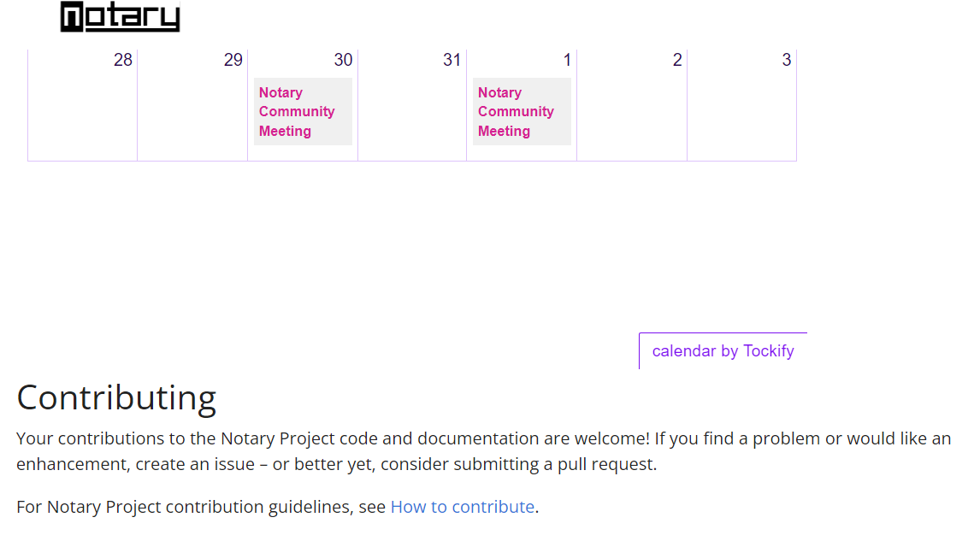Click the Notary logo icon

70,15
